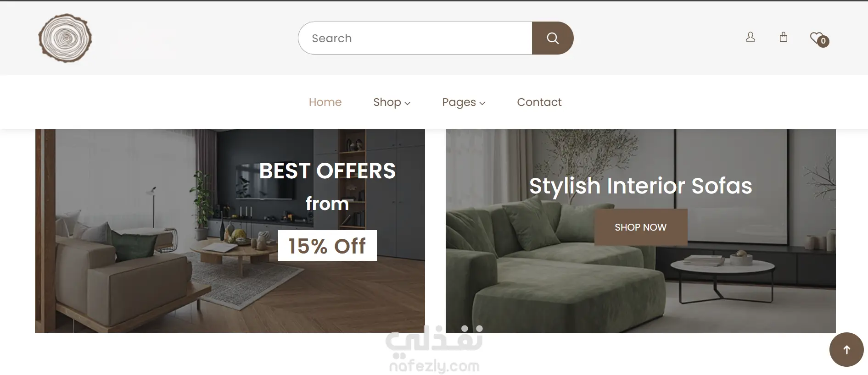Click the 15% Off label
Image resolution: width=868 pixels, height=375 pixels.
pyautogui.click(x=327, y=246)
